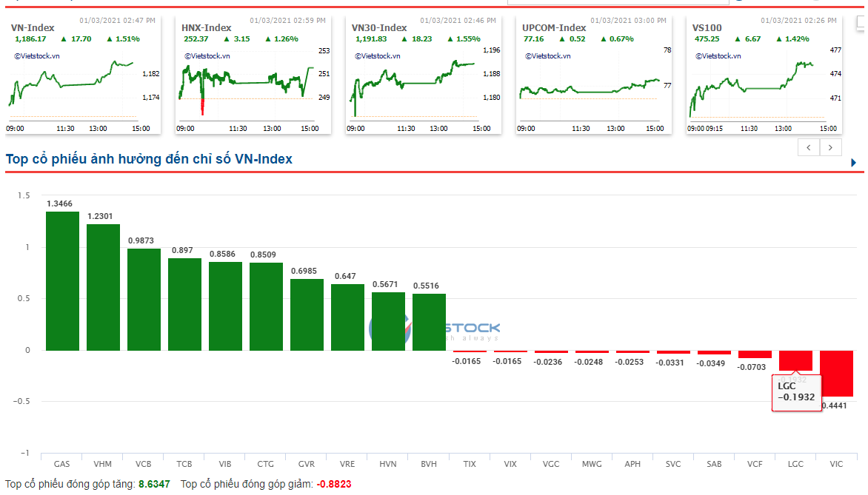Image resolution: width=868 pixels, height=495 pixels.
Task: Select the green VCB bar valued 0.9873
Action: (x=144, y=300)
